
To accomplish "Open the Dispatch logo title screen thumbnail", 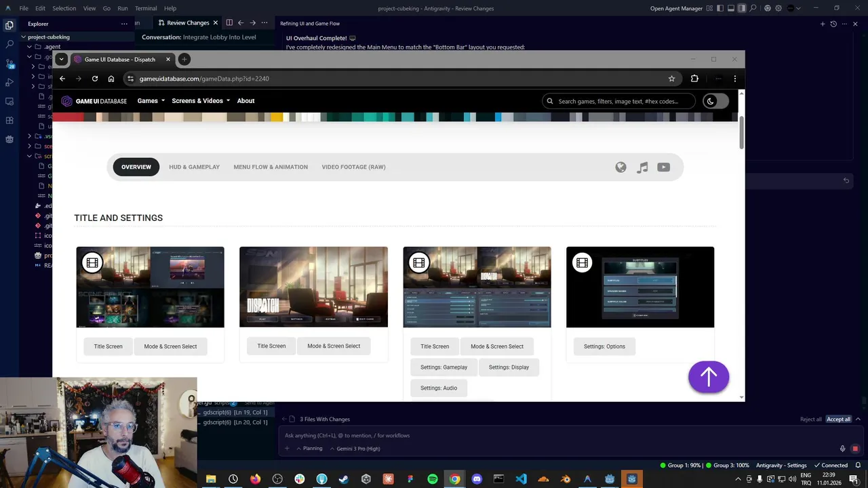I will pyautogui.click(x=313, y=287).
